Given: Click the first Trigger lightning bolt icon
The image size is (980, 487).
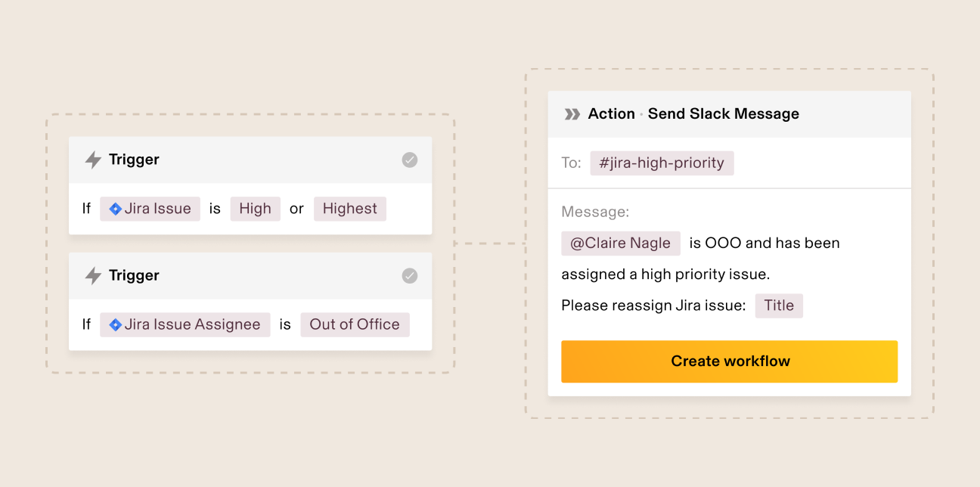Looking at the screenshot, I should (x=93, y=160).
